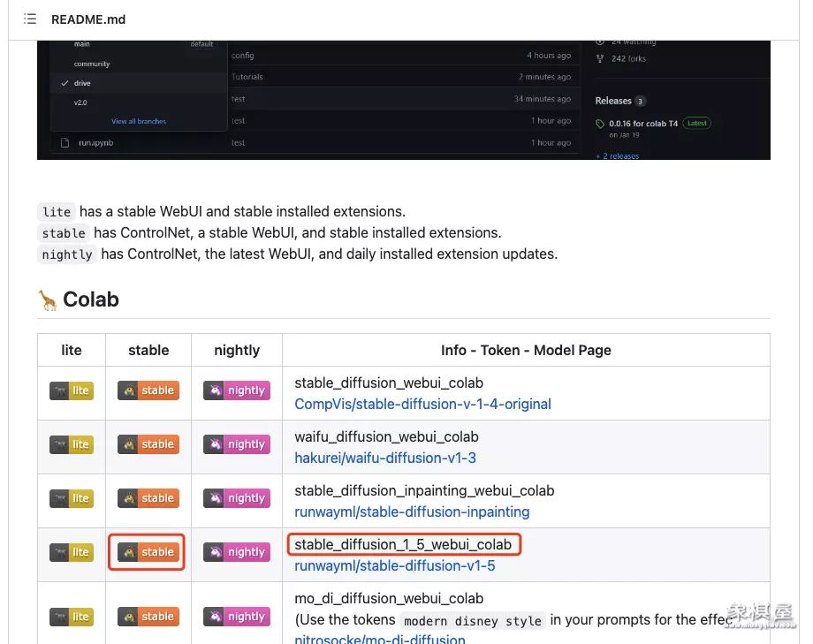
Task: Click 'community' branch entry in embedded screenshot
Action: coord(92,64)
